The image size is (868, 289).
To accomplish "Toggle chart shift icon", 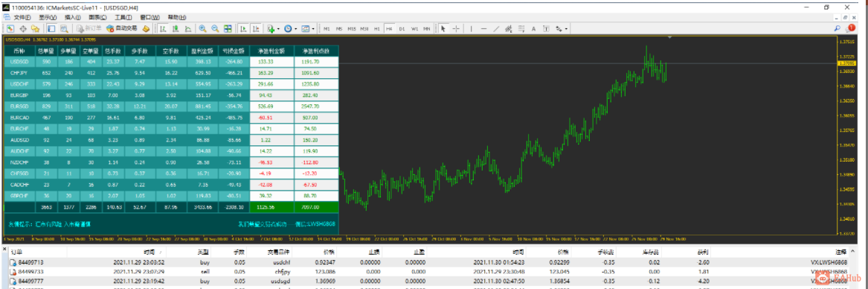I will click(x=255, y=28).
